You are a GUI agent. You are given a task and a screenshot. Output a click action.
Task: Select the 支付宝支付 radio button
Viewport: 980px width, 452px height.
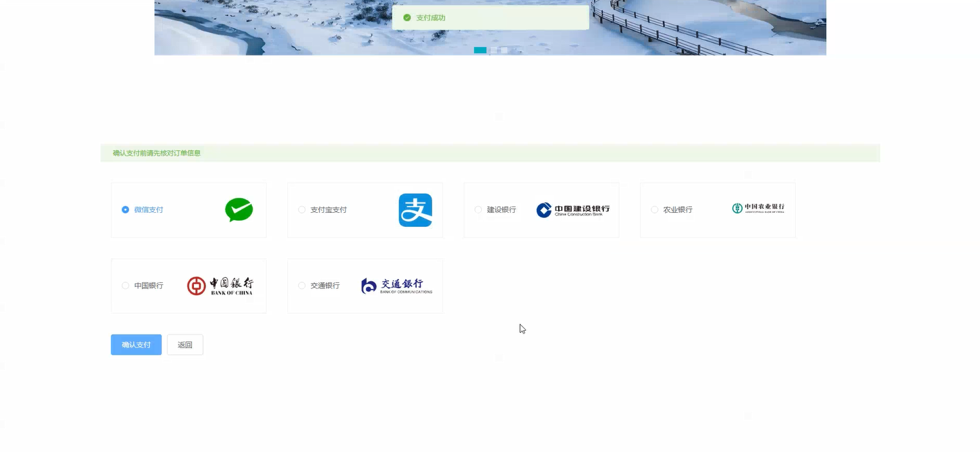click(x=302, y=210)
